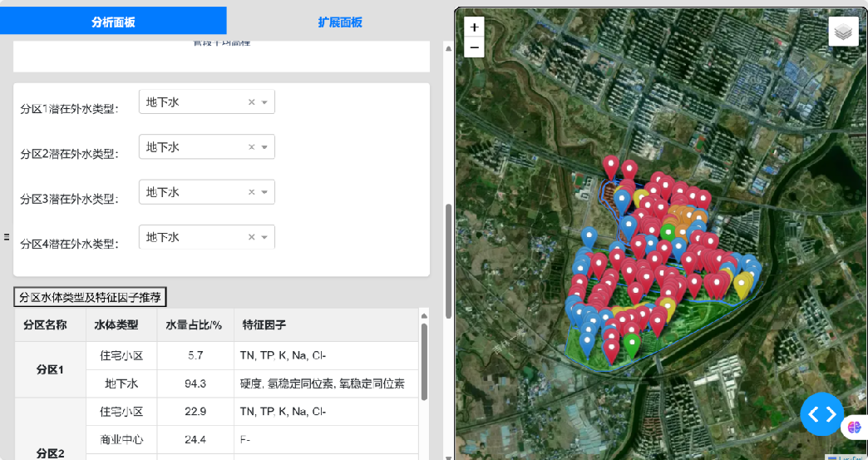This screenshot has height=460, width=868.
Task: Click the panel vertical scrollbar thumb
Action: 448,261
